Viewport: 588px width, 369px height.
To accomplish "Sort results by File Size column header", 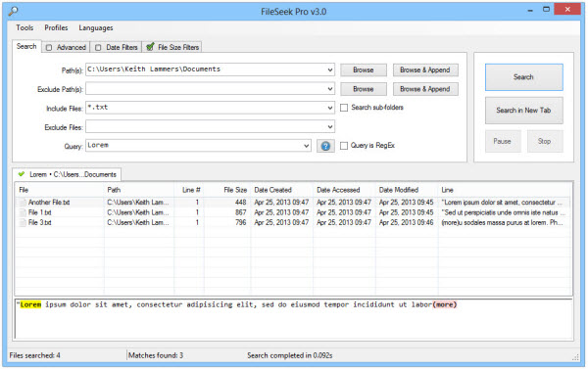I will 227,190.
